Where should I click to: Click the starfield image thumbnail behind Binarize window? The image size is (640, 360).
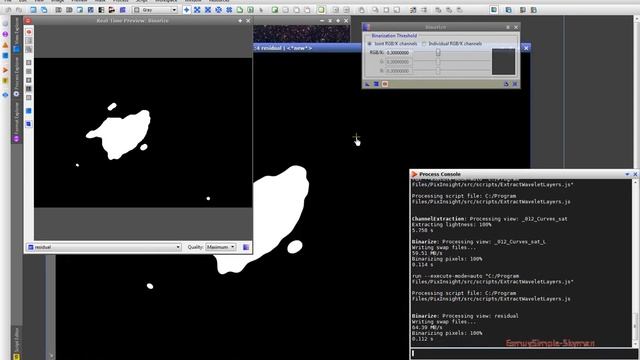[x=301, y=34]
